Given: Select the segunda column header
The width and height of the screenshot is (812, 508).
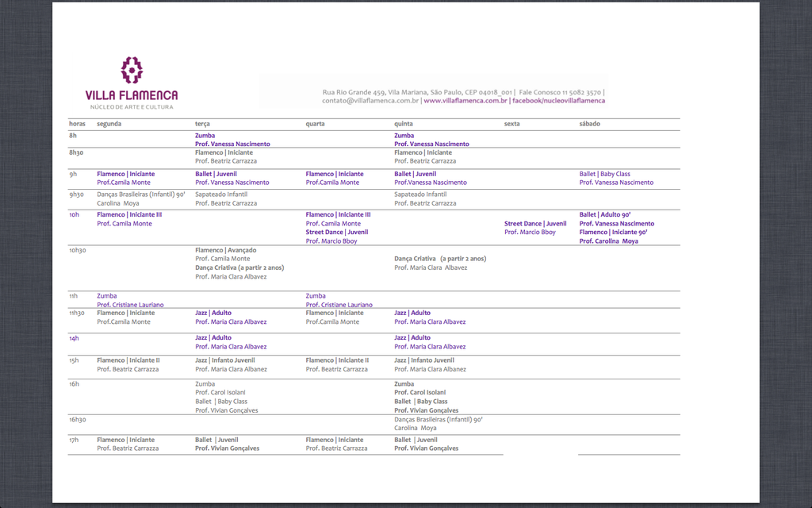Looking at the screenshot, I should point(109,124).
